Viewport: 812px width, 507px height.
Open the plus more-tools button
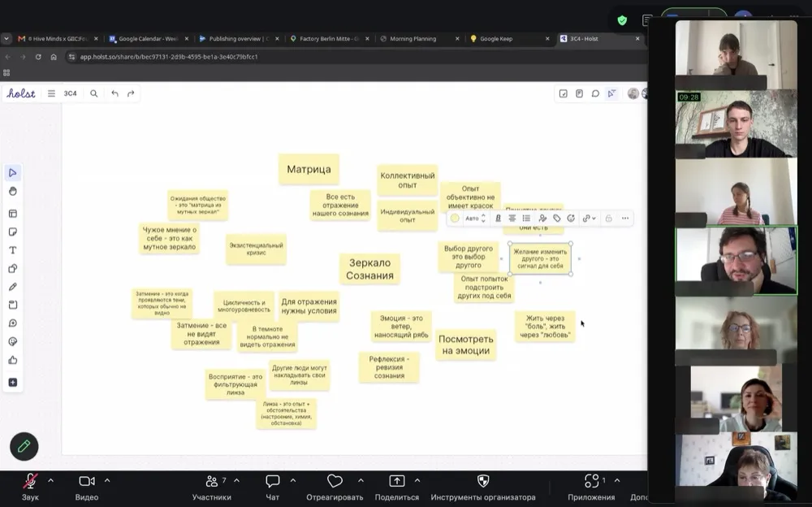13,382
